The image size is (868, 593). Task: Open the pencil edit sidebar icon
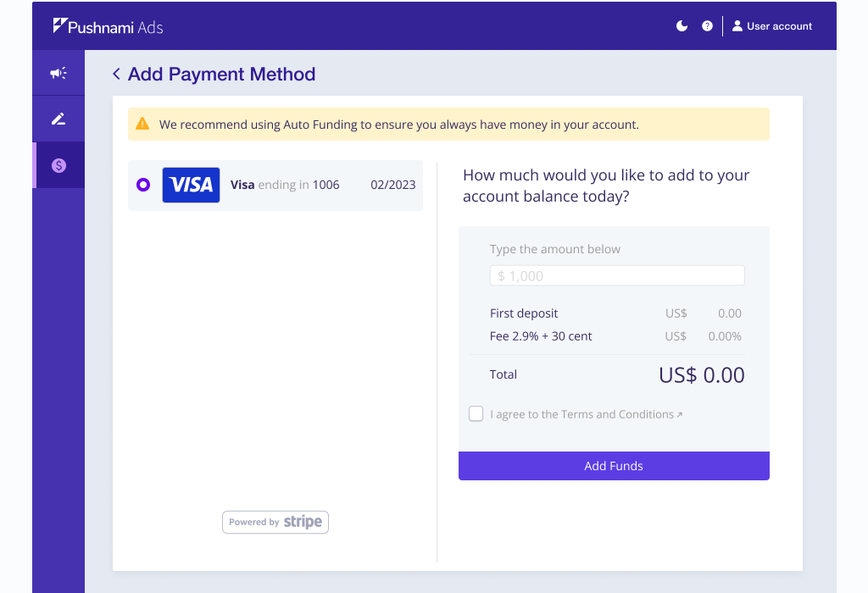click(x=58, y=119)
